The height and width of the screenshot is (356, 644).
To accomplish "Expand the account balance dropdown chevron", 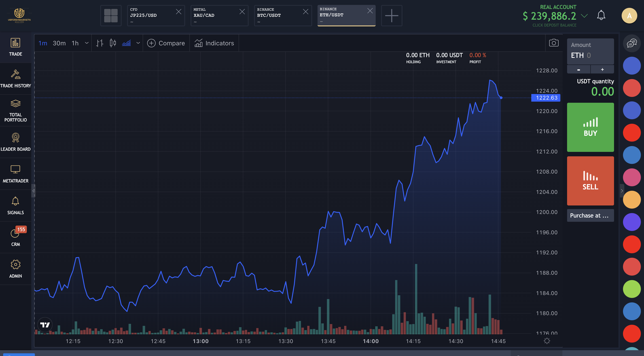I will 584,16.
